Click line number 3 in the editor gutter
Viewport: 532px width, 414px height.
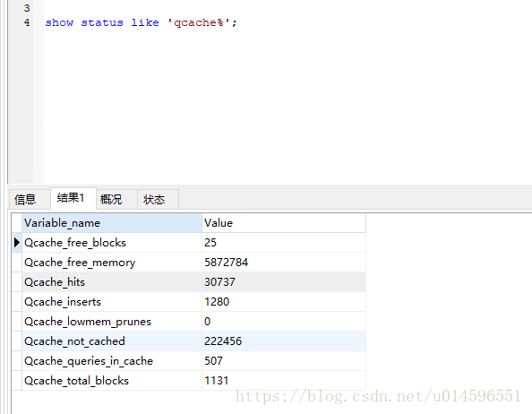click(27, 8)
